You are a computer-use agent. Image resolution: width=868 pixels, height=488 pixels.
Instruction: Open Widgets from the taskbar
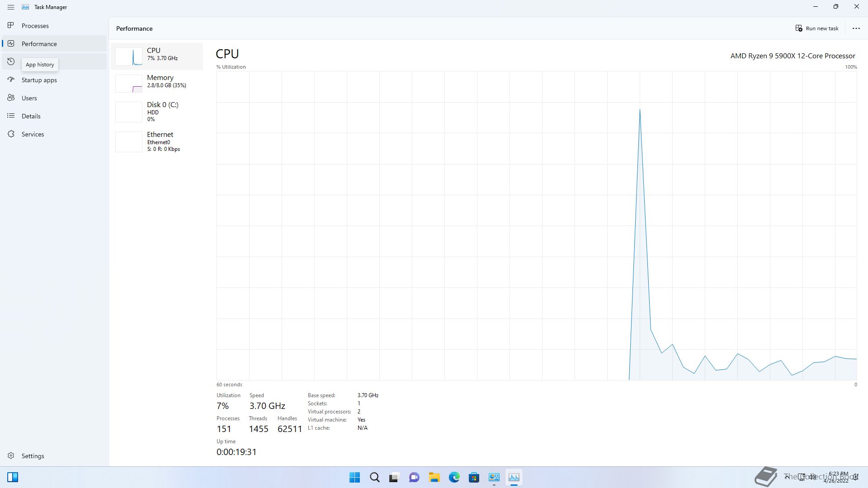[x=13, y=477]
